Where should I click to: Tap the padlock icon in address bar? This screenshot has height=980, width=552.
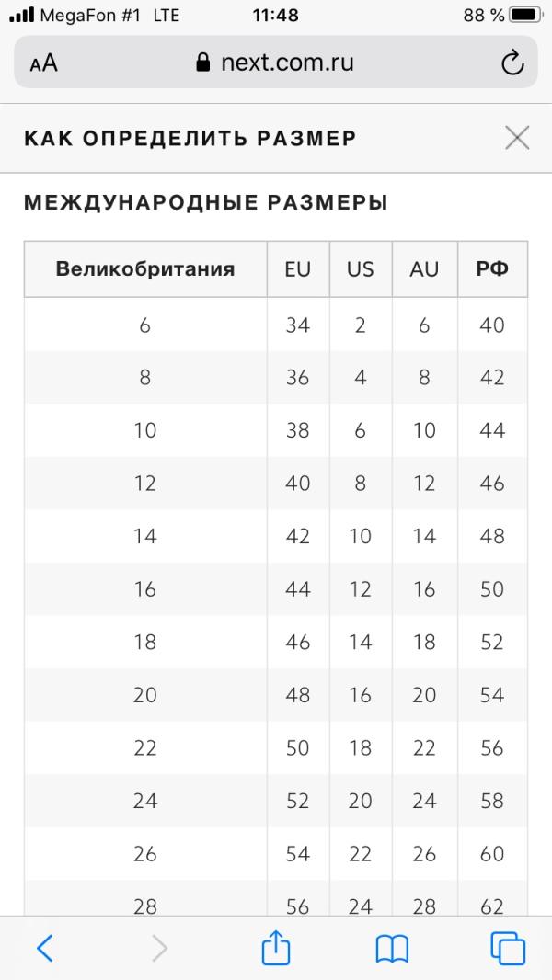click(204, 63)
